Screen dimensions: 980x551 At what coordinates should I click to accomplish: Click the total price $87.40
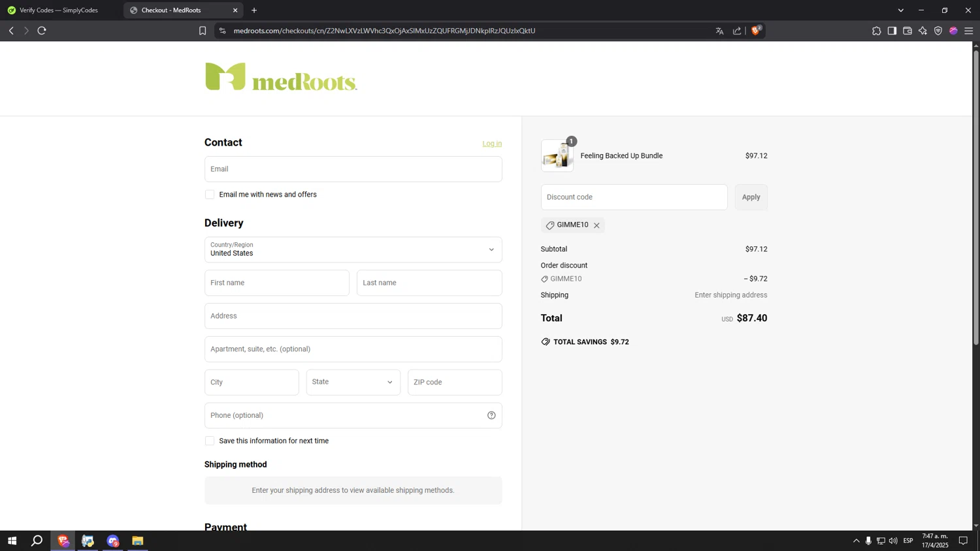click(752, 318)
